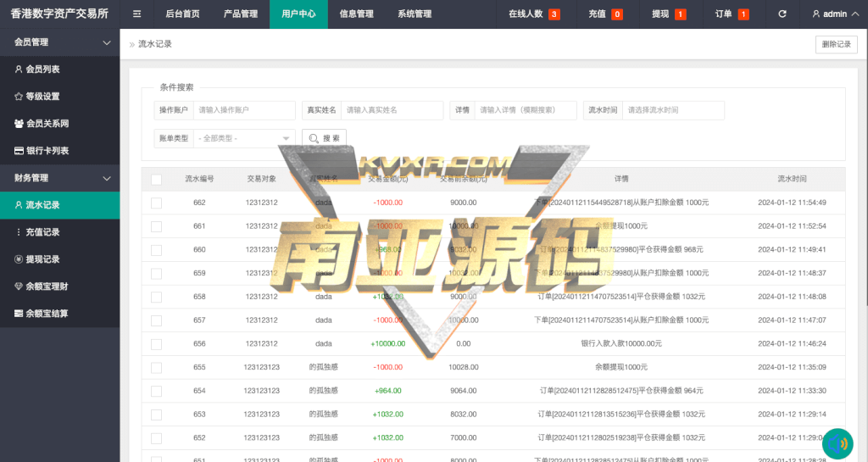Image resolution: width=868 pixels, height=462 pixels.
Task: Click the 删除记录 button
Action: (x=836, y=44)
